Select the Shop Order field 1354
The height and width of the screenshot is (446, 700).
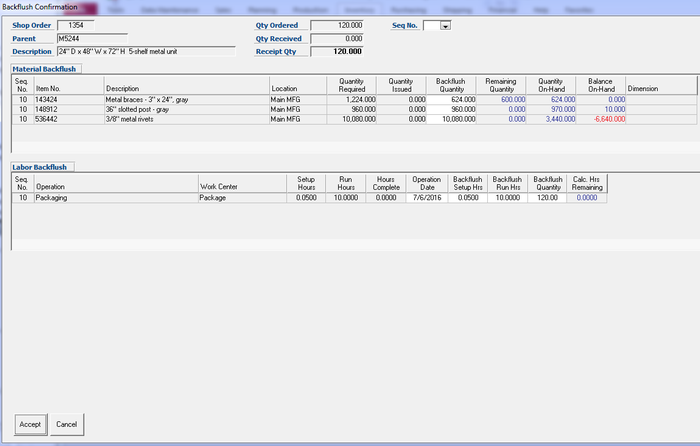click(75, 25)
